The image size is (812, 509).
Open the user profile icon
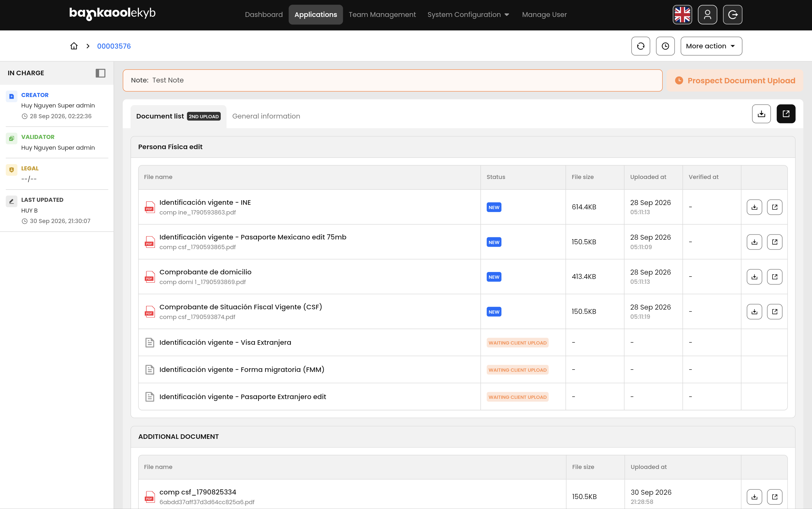coord(707,15)
